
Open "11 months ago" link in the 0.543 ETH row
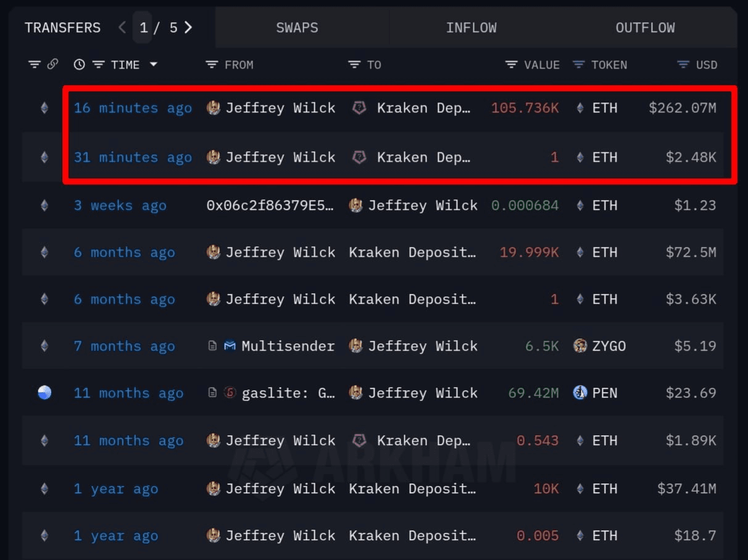click(128, 441)
